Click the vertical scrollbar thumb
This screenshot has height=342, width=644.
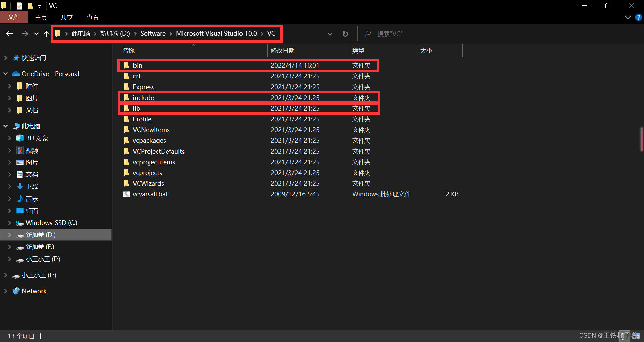point(641,139)
